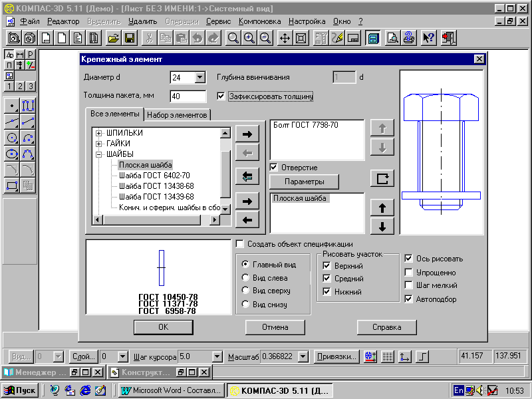The image size is (532, 399).
Task: Move Плоская шайба down with black down arrow
Action: (x=382, y=226)
